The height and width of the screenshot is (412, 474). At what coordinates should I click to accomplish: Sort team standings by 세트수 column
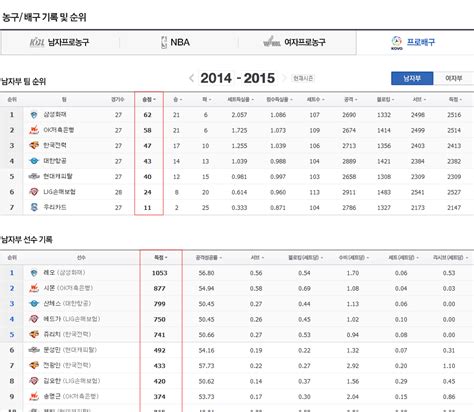coord(315,100)
